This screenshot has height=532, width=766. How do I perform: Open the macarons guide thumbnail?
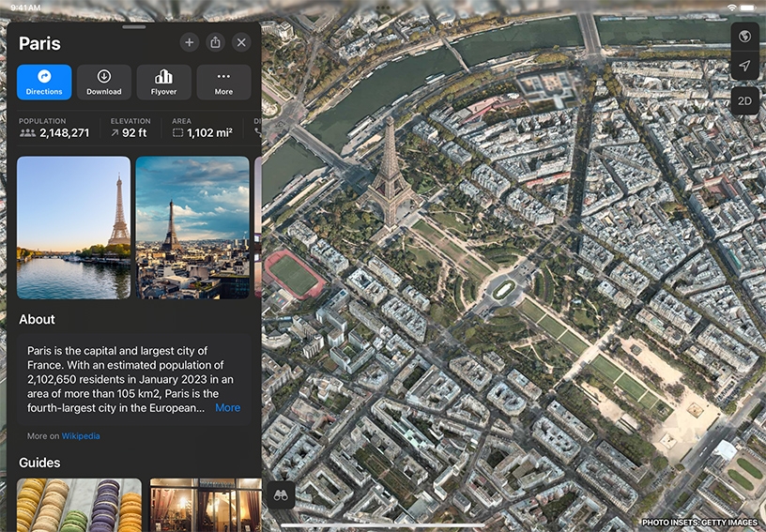point(79,505)
